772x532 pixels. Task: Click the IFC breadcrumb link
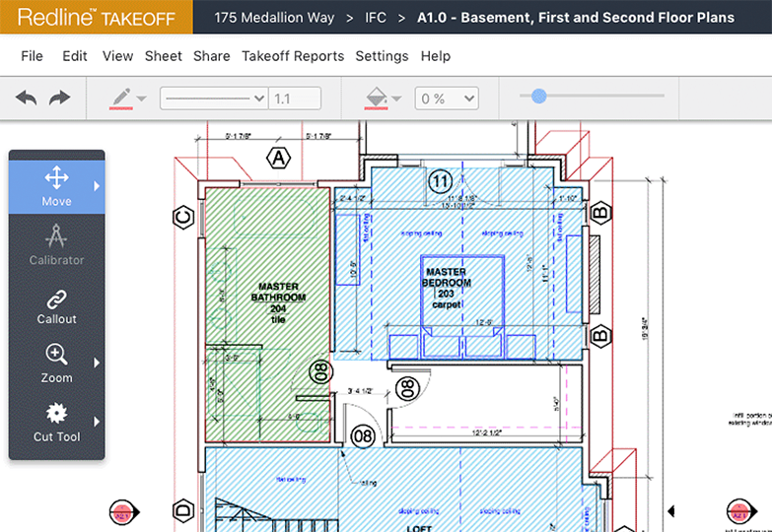pos(375,18)
